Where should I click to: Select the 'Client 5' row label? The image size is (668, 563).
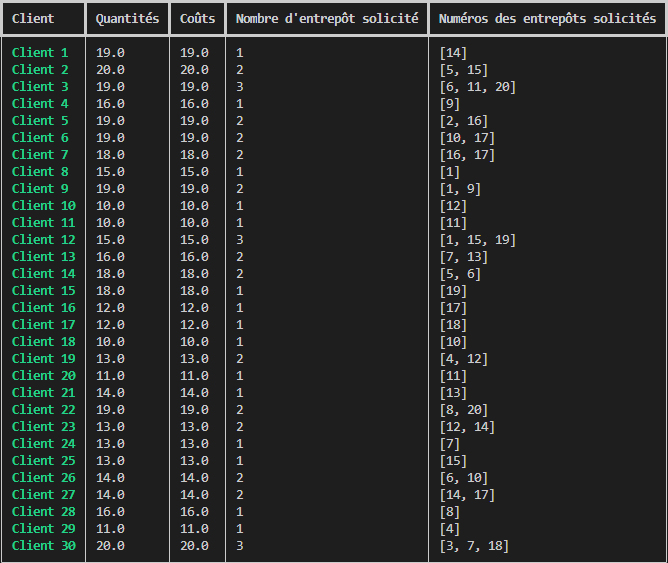point(40,121)
